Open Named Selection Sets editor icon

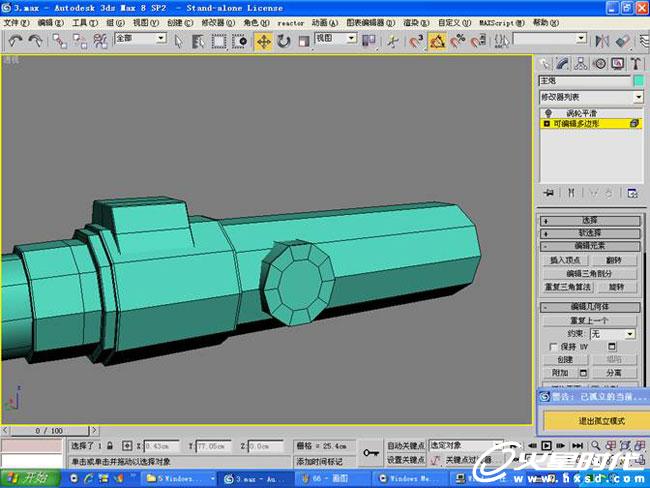point(502,41)
